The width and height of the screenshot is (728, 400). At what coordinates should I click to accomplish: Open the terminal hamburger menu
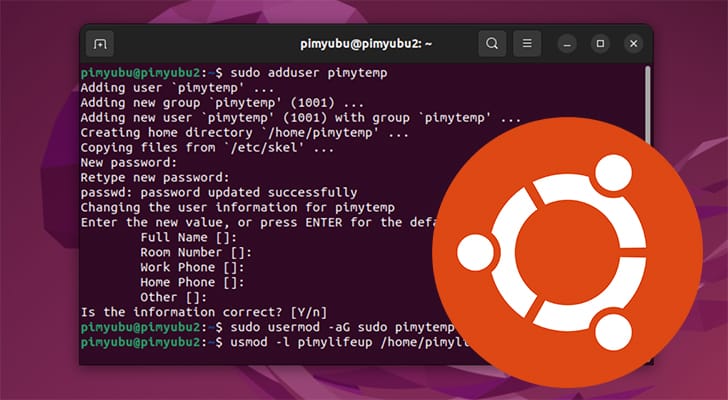pyautogui.click(x=527, y=44)
